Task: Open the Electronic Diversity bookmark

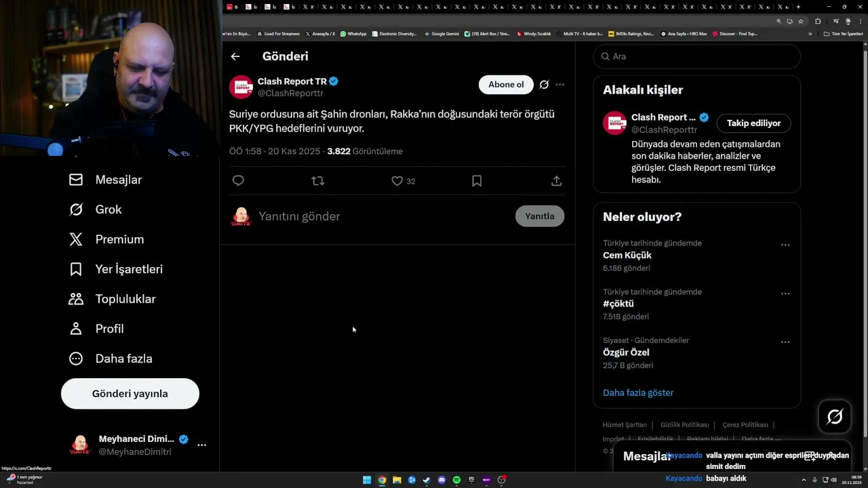Action: coord(394,34)
